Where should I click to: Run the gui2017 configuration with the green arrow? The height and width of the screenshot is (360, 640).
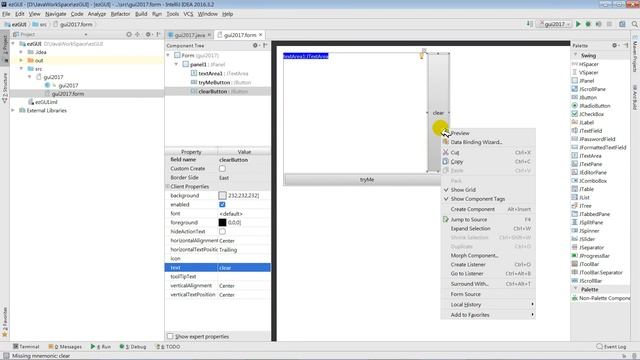click(578, 24)
